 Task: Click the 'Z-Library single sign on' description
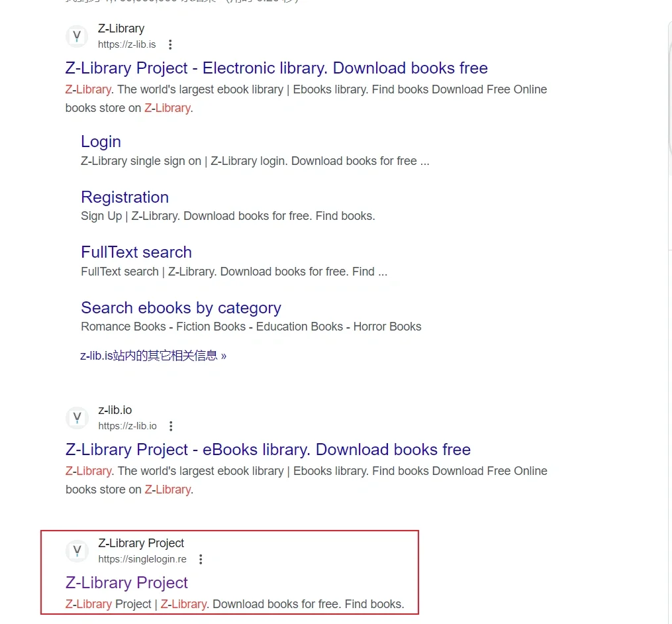coord(255,161)
